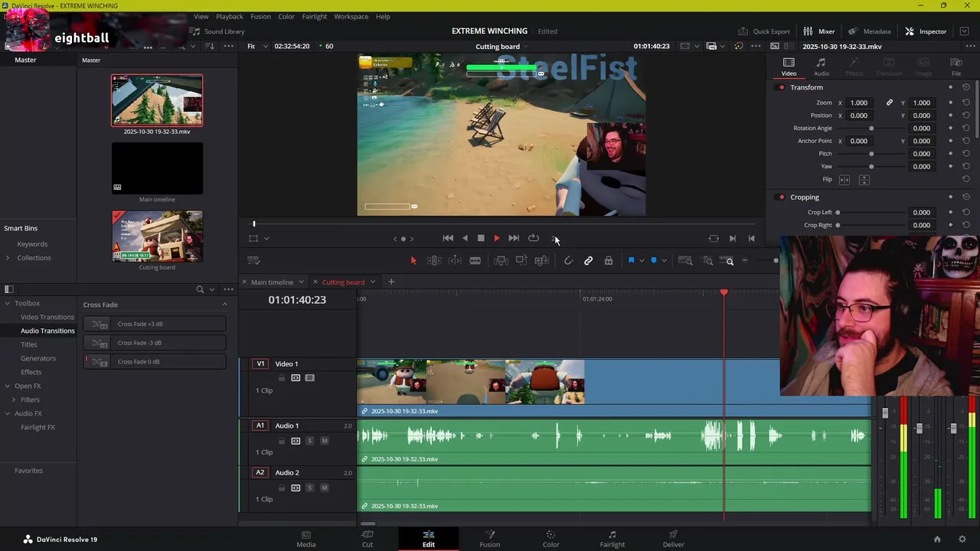Play the timeline in reverse
Screen dimensions: 980x551
[x=465, y=238]
